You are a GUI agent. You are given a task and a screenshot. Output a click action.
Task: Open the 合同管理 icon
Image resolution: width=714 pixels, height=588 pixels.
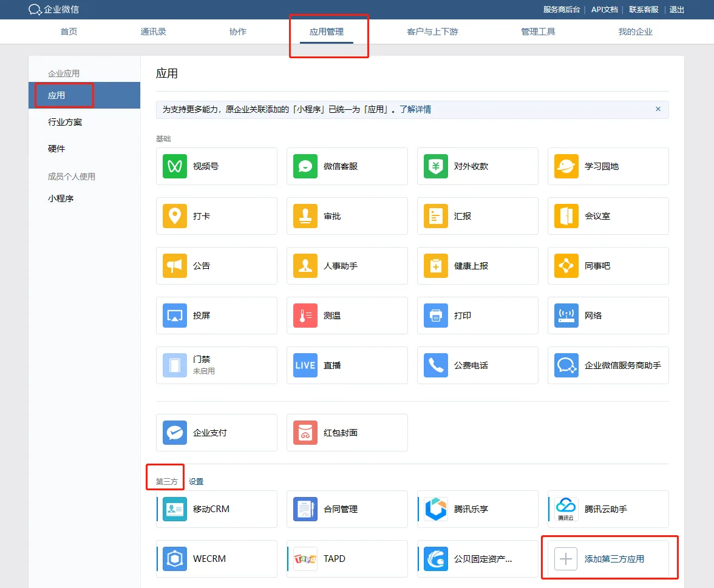(x=305, y=509)
